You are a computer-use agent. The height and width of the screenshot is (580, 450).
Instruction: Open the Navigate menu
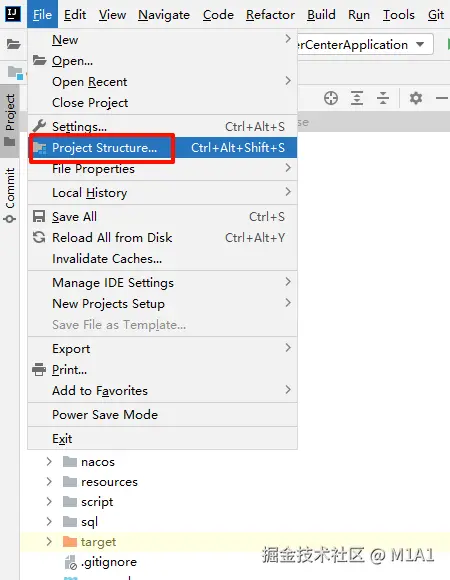click(164, 15)
